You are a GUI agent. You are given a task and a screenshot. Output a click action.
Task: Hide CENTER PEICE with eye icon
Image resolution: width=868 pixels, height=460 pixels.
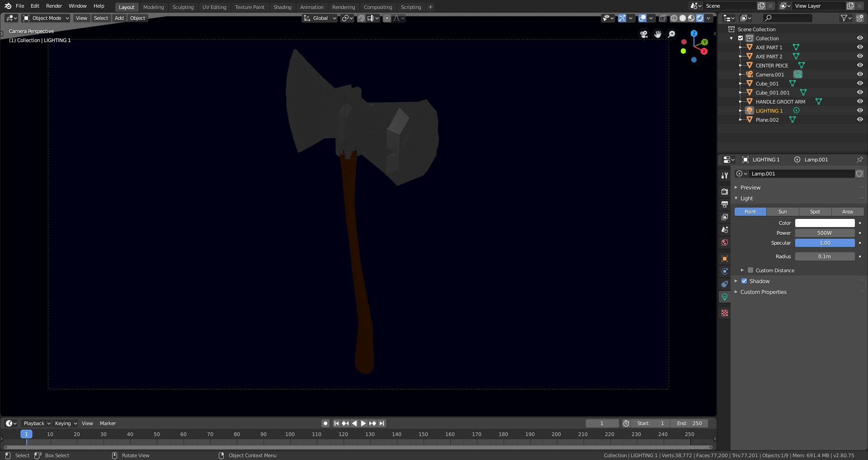tap(860, 65)
